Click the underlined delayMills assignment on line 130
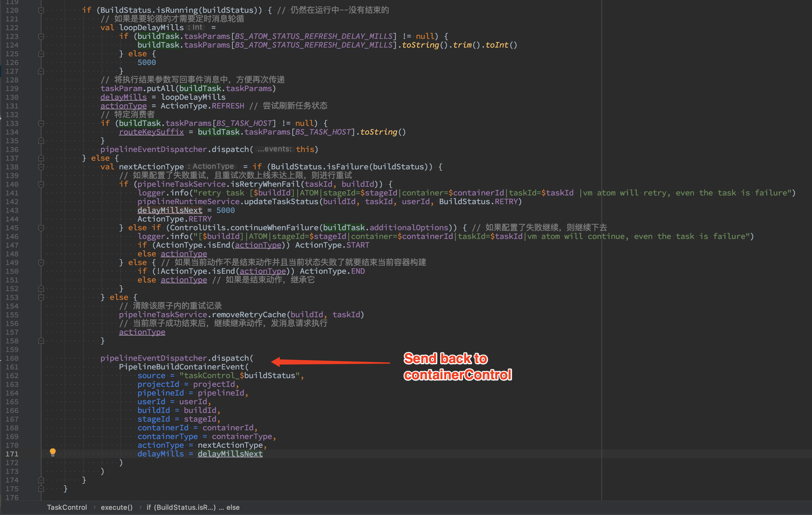812x515 pixels. (x=124, y=97)
